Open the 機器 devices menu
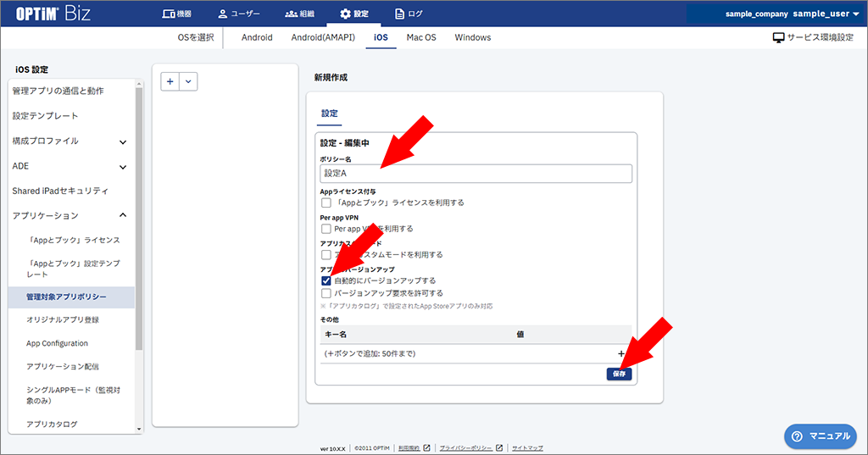Viewport: 868px width, 455px height. coord(176,14)
